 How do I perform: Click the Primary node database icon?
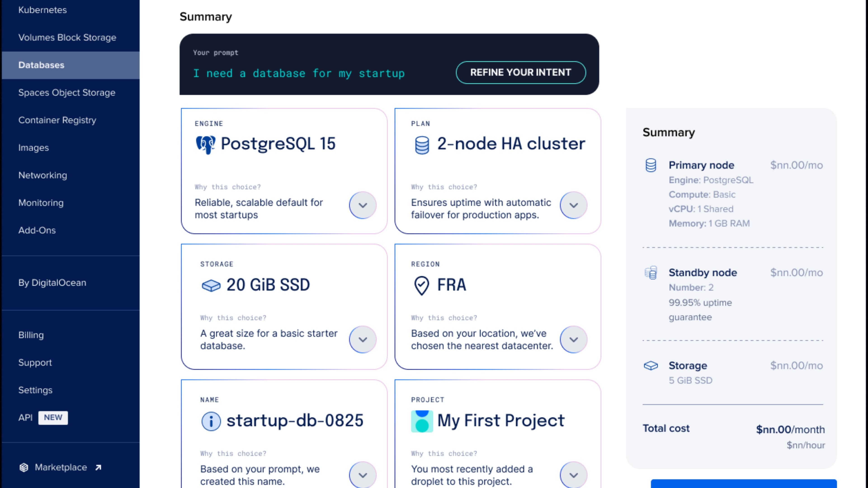click(x=651, y=165)
